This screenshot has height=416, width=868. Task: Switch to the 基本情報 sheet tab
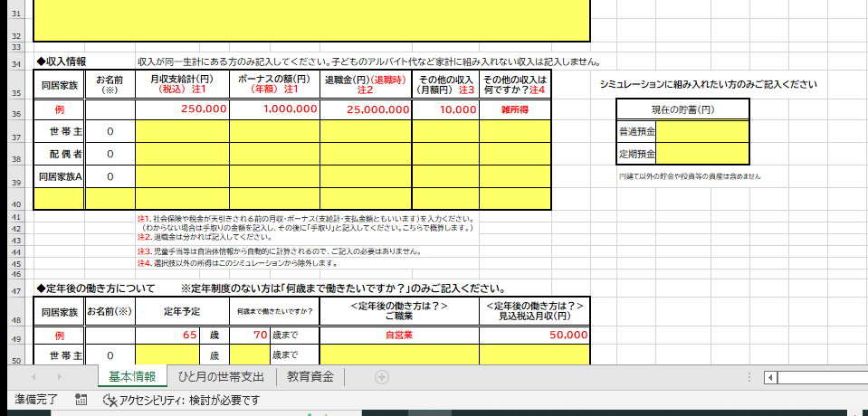[132, 377]
